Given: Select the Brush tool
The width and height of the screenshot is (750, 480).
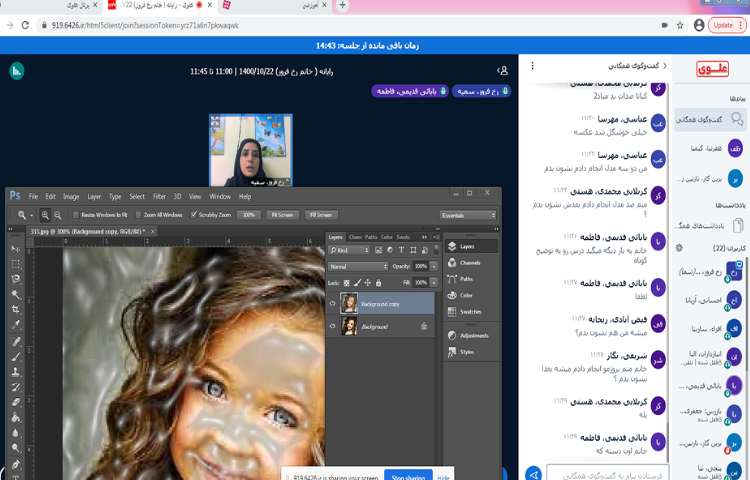Looking at the screenshot, I should pyautogui.click(x=15, y=357).
